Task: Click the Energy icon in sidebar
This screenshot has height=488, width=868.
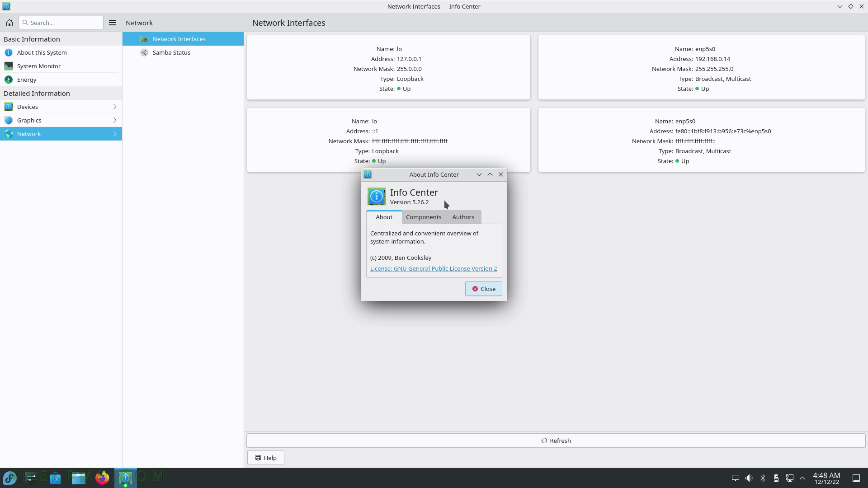Action: pos(9,80)
